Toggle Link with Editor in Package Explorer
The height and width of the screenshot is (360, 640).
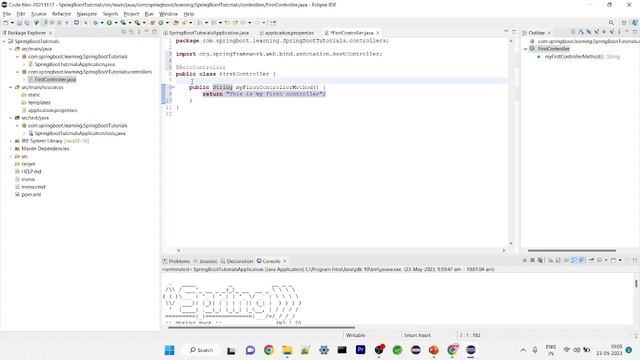tap(131, 32)
